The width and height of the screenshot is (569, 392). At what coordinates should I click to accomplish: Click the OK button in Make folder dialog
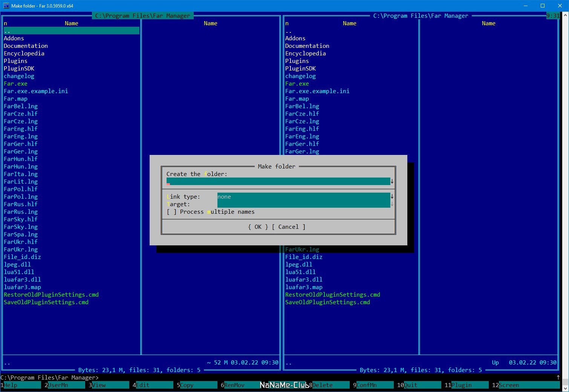click(258, 227)
